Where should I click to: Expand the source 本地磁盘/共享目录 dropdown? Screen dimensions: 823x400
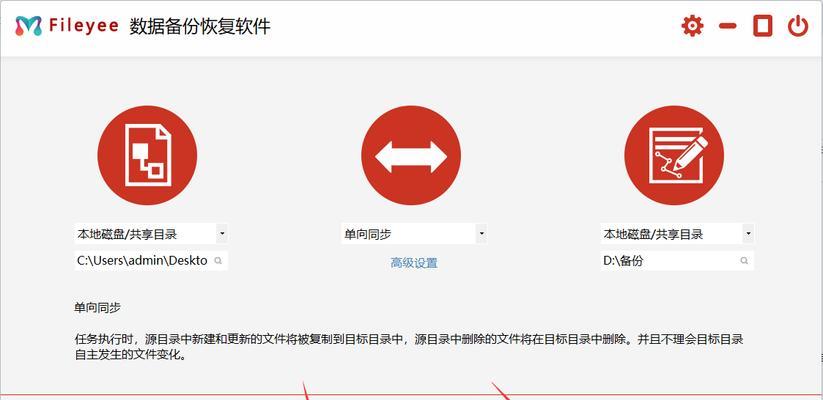pos(151,234)
